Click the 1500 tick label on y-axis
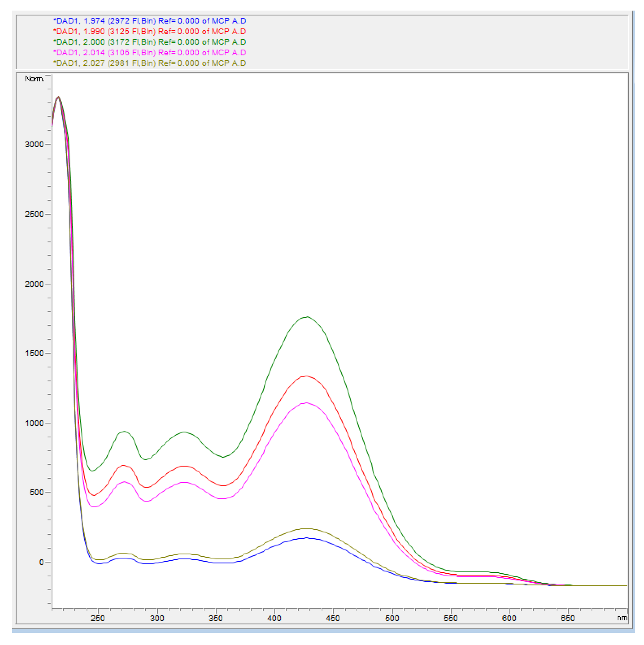The image size is (644, 645). click(x=34, y=353)
